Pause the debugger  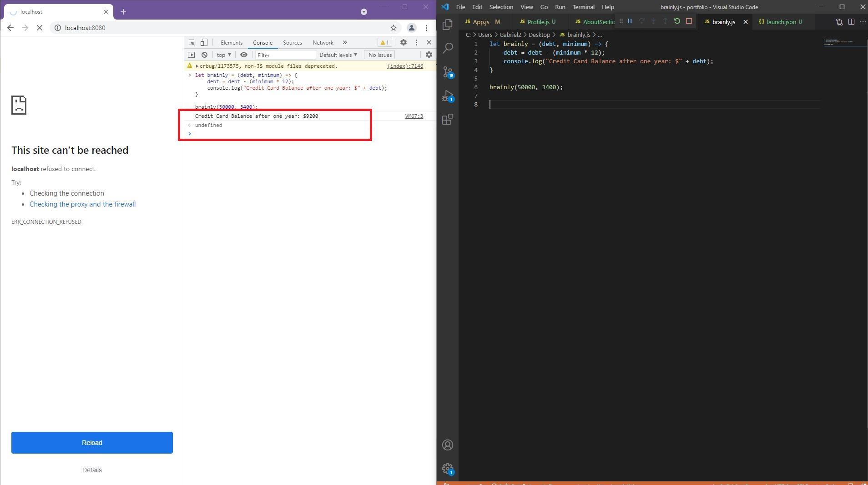(630, 21)
